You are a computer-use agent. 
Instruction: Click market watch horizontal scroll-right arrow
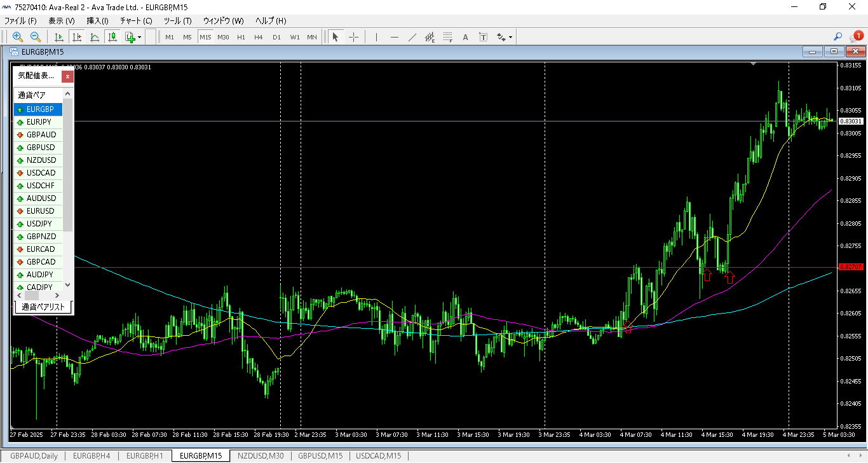pos(57,296)
